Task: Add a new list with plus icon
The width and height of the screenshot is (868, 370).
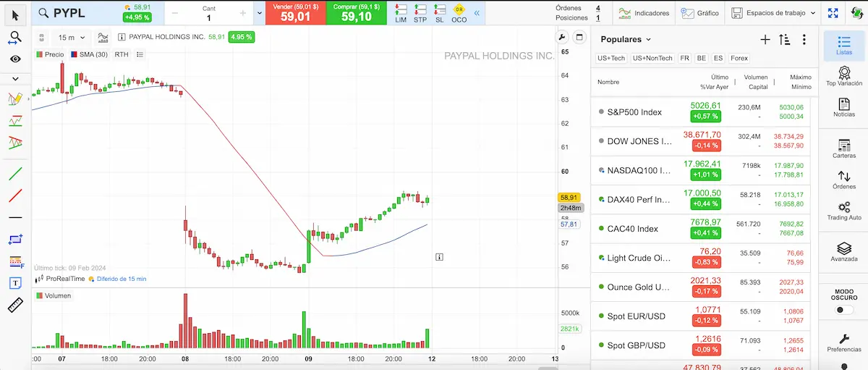Action: coord(765,40)
